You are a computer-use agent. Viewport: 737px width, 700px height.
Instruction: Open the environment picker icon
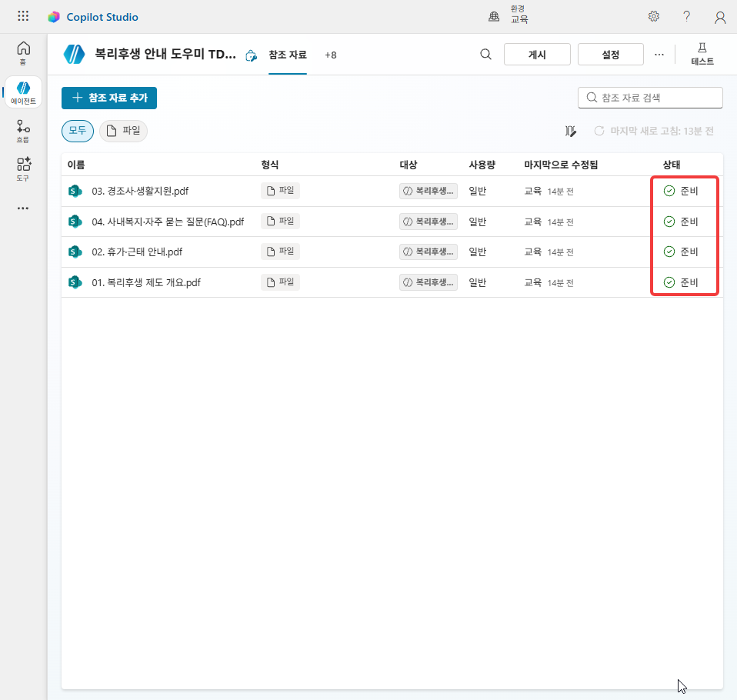[x=494, y=16]
